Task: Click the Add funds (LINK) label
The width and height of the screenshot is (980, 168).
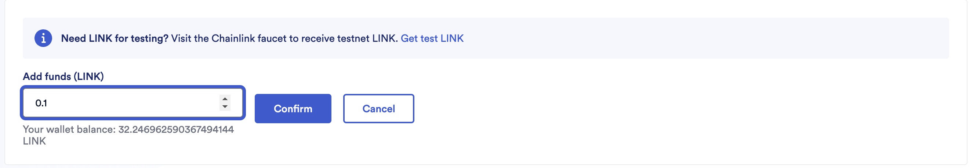Action: pyautogui.click(x=63, y=76)
